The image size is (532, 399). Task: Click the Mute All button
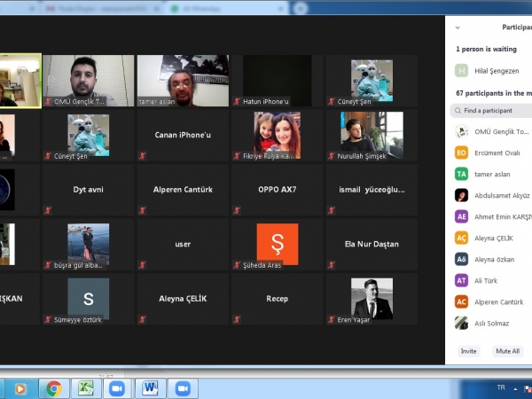[x=507, y=351]
